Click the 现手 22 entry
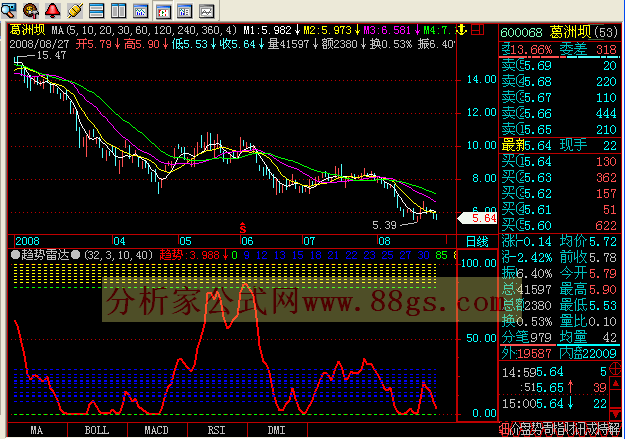 coord(588,145)
